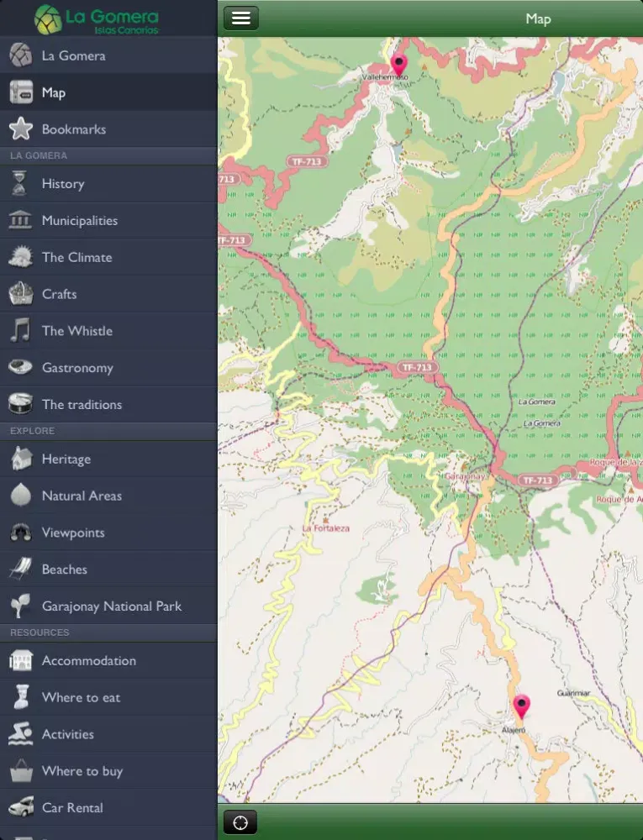643x840 pixels.
Task: Browse the Heritage list
Action: coord(108,459)
